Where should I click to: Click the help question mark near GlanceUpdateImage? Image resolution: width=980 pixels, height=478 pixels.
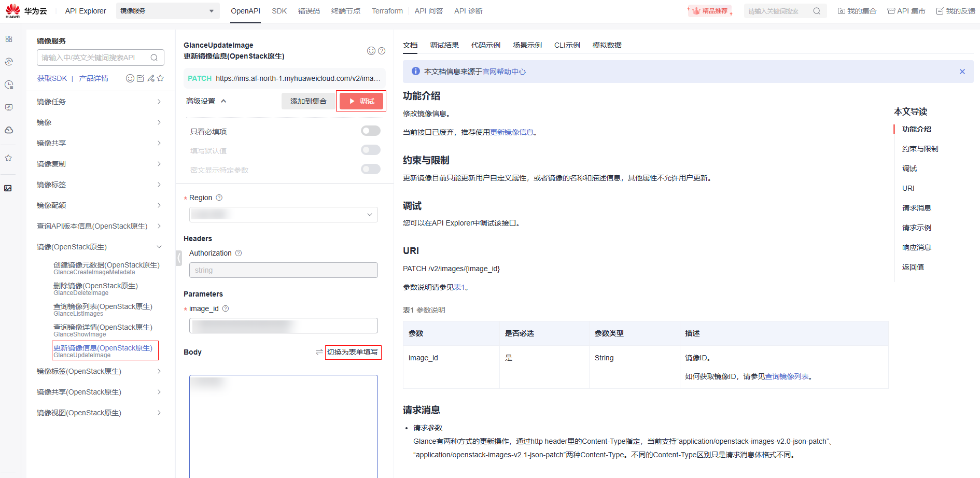coord(382,51)
